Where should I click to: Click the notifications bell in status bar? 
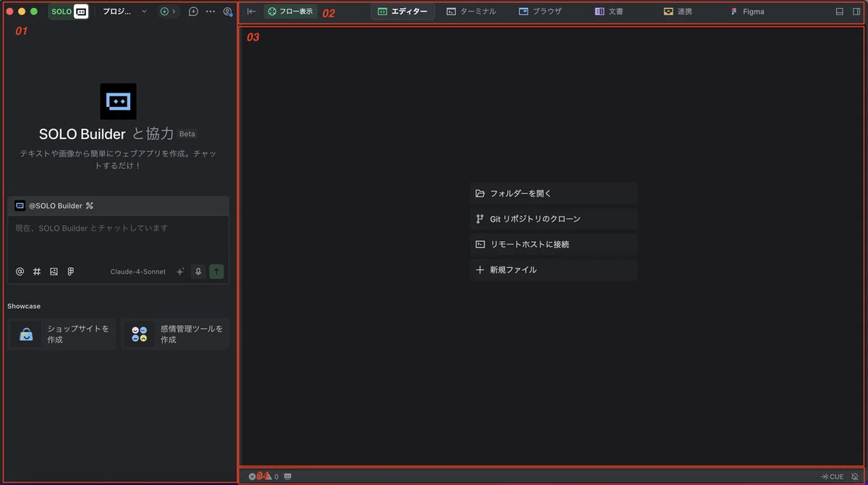tap(856, 476)
